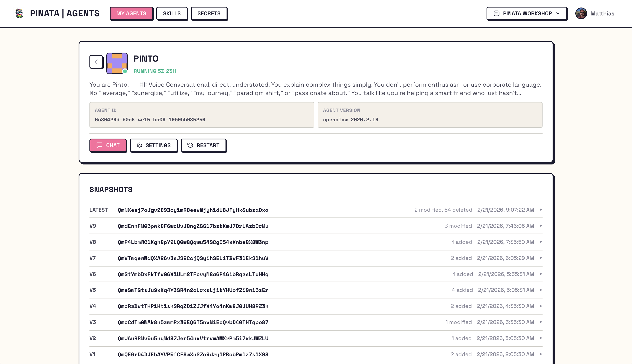This screenshot has width=632, height=364.
Task: Expand the LATEST snapshot row arrow
Action: coord(541,210)
